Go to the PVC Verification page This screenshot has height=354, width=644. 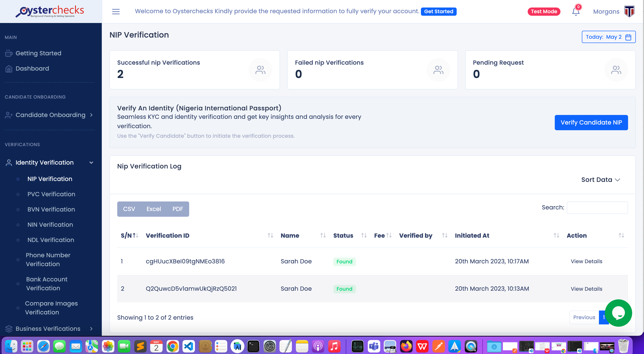[x=51, y=194]
